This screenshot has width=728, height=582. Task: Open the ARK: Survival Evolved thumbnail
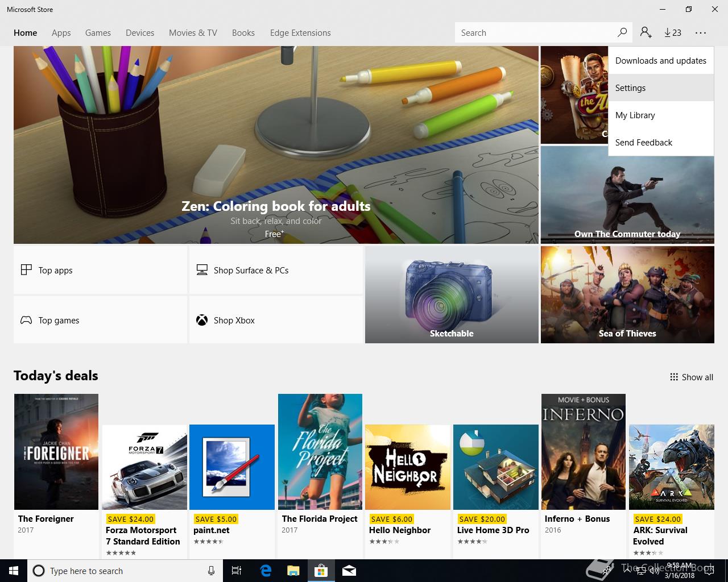672,467
